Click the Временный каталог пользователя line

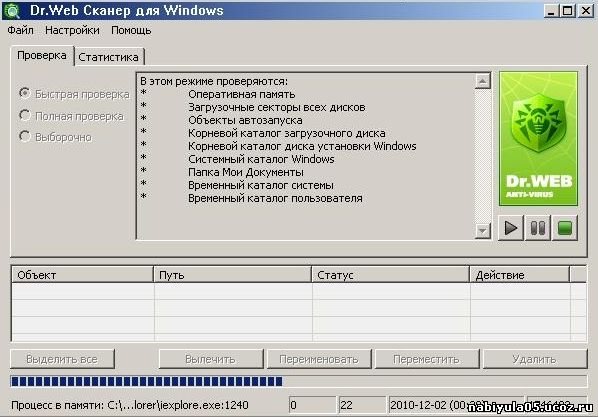tap(275, 198)
